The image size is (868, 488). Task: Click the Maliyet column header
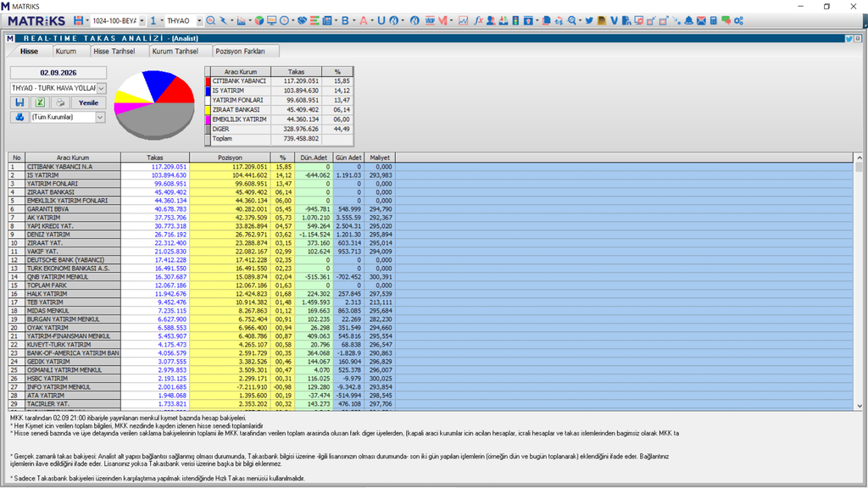pos(380,158)
